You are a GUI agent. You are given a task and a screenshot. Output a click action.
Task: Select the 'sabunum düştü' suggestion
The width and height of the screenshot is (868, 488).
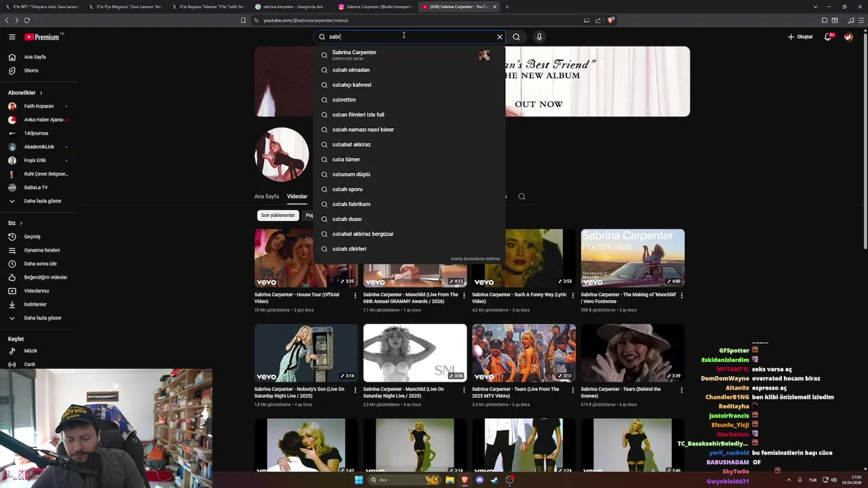409,174
